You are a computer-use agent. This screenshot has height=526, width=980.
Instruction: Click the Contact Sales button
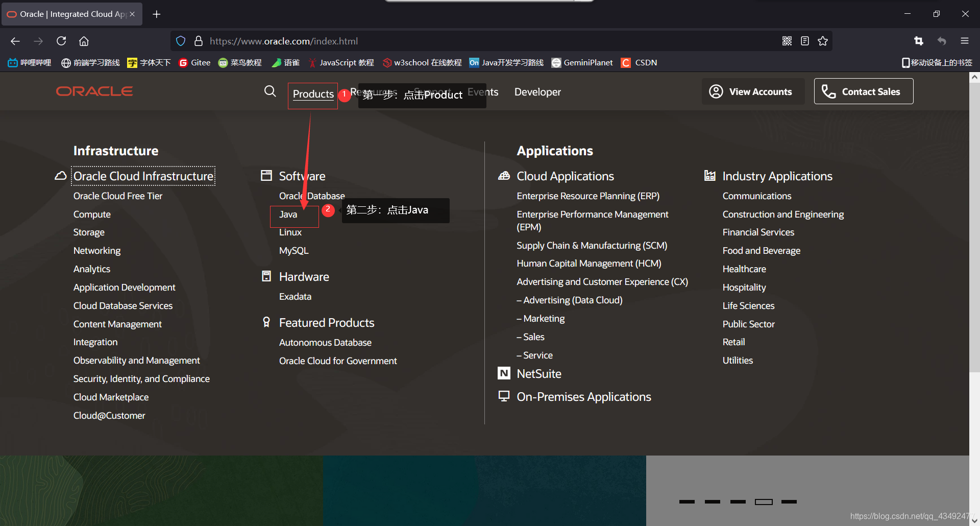(x=864, y=91)
